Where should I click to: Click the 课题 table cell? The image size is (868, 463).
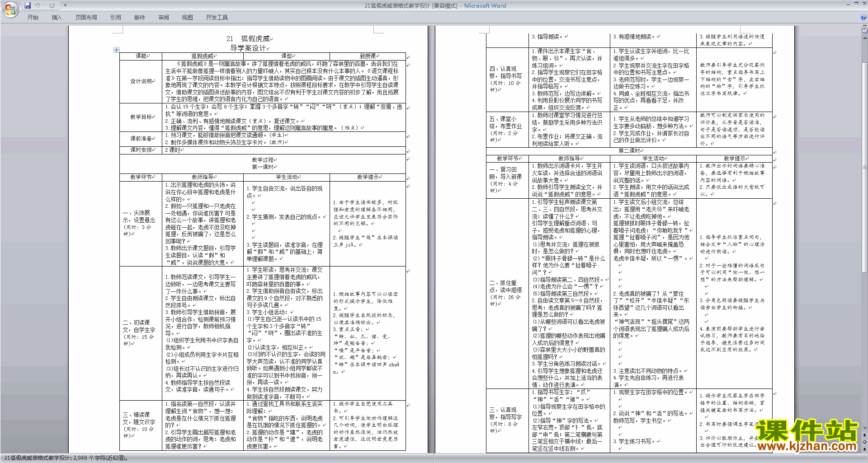coord(141,56)
